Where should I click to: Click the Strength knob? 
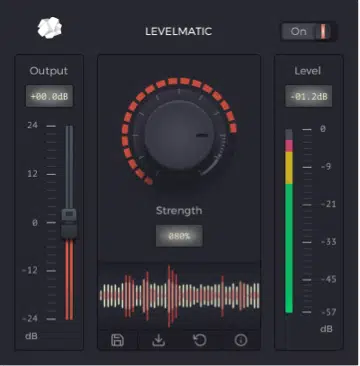point(179,135)
